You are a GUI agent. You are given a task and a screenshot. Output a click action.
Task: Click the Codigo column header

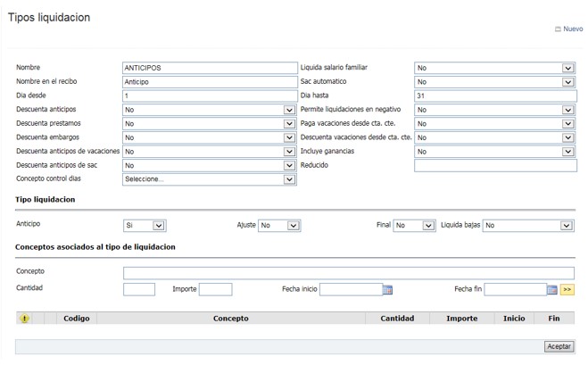77,319
